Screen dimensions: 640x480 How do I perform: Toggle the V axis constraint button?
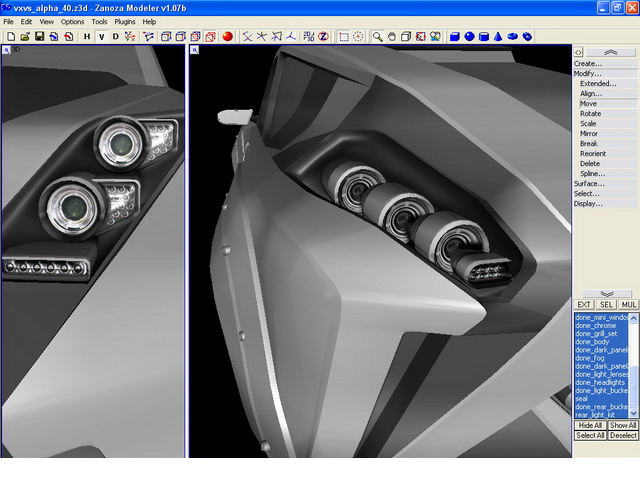coord(101,36)
